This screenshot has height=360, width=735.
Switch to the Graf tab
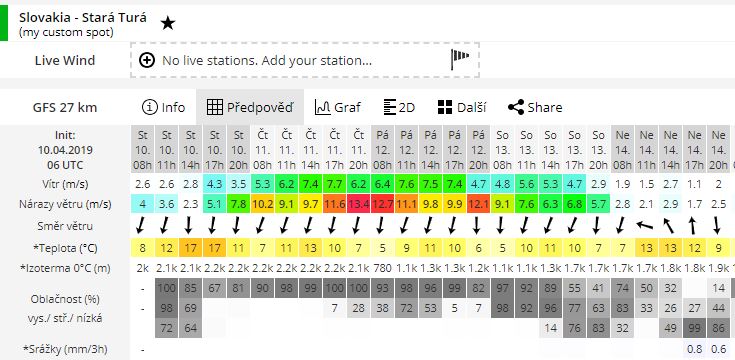point(338,107)
